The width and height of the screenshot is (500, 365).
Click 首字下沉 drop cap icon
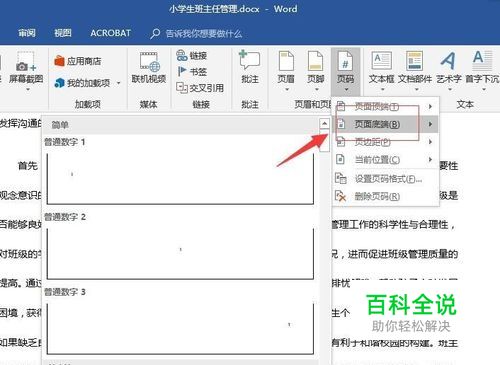482,60
